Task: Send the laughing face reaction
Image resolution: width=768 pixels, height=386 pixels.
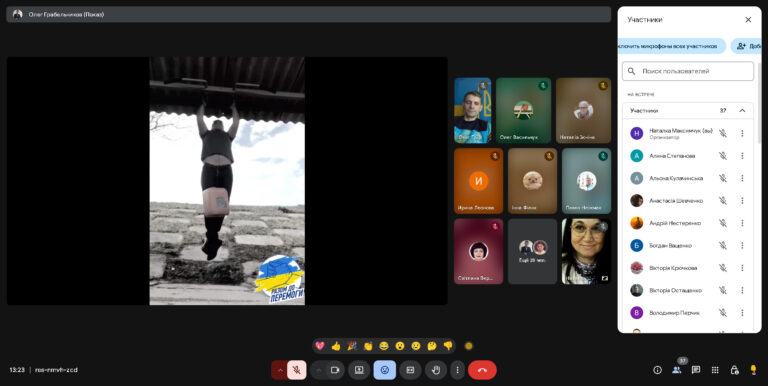Action: click(x=384, y=346)
